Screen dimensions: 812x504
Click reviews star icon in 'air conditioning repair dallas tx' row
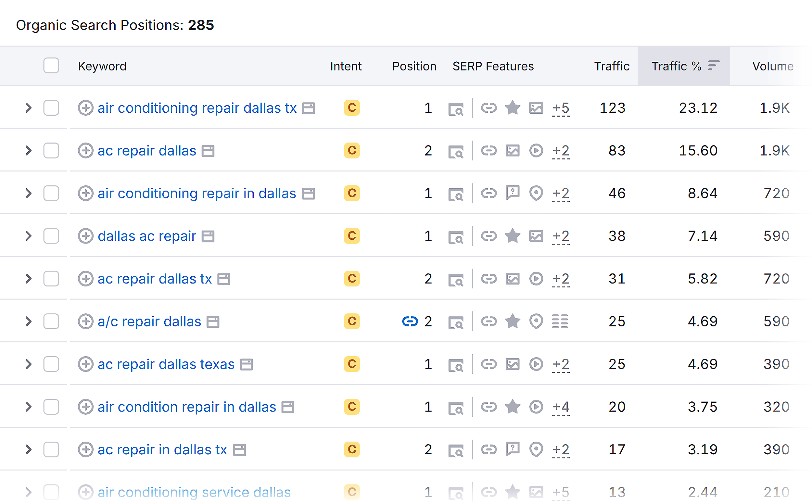(x=513, y=108)
